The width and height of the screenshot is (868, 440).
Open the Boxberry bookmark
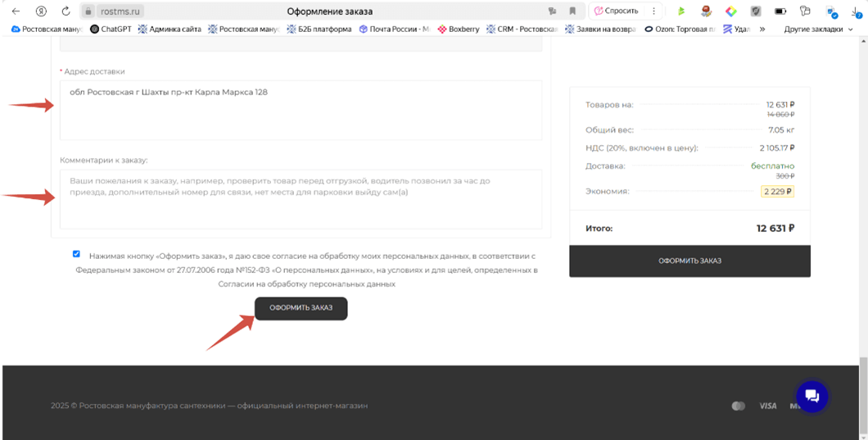(459, 29)
